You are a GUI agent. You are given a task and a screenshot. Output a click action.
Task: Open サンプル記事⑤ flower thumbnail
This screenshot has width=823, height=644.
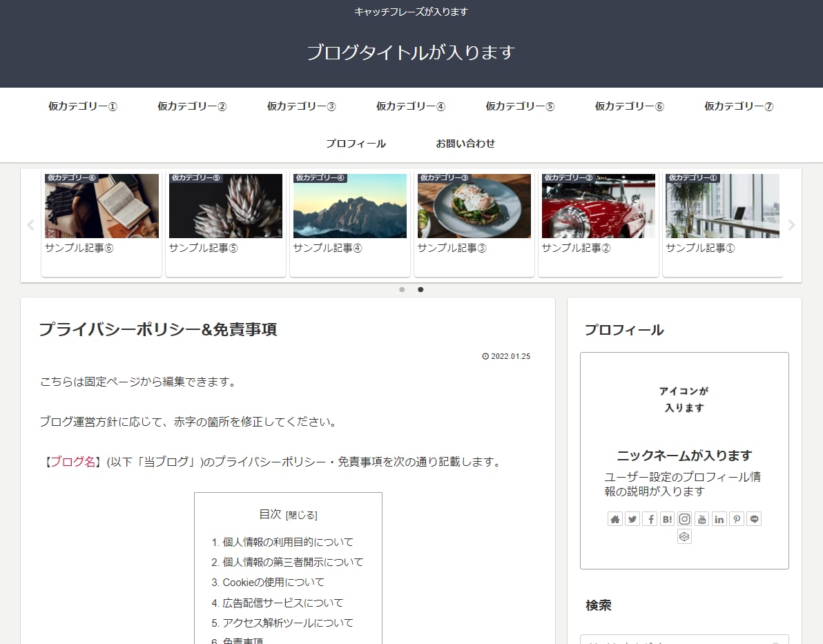(226, 206)
